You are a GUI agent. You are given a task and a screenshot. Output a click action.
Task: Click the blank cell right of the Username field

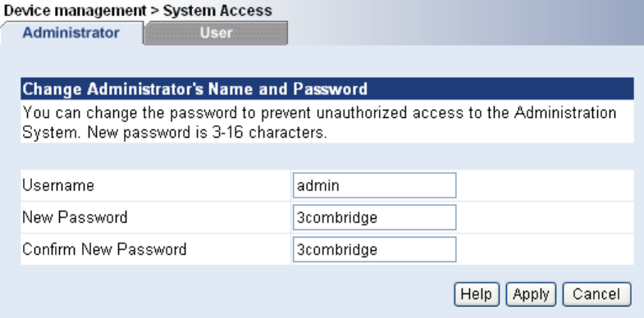[x=545, y=185]
